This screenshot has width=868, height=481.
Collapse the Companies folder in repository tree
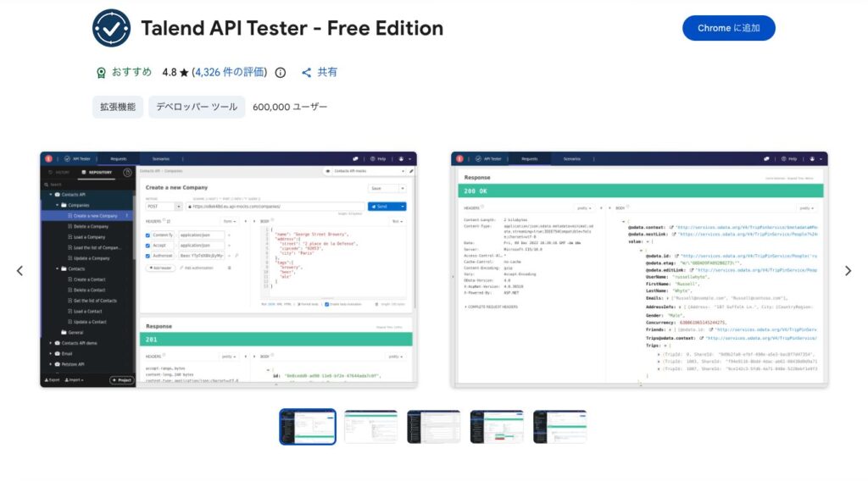58,205
